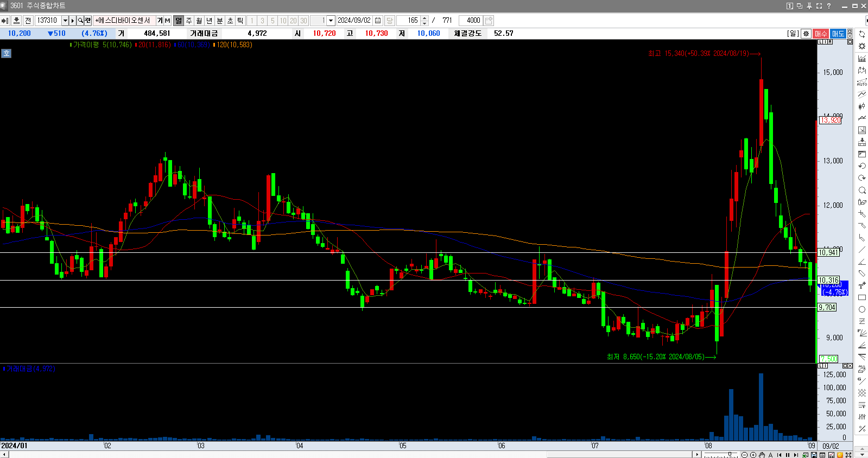This screenshot has width=868, height=458.
Task: Click the fullscreen icon in the title bar
Action: (x=819, y=5)
